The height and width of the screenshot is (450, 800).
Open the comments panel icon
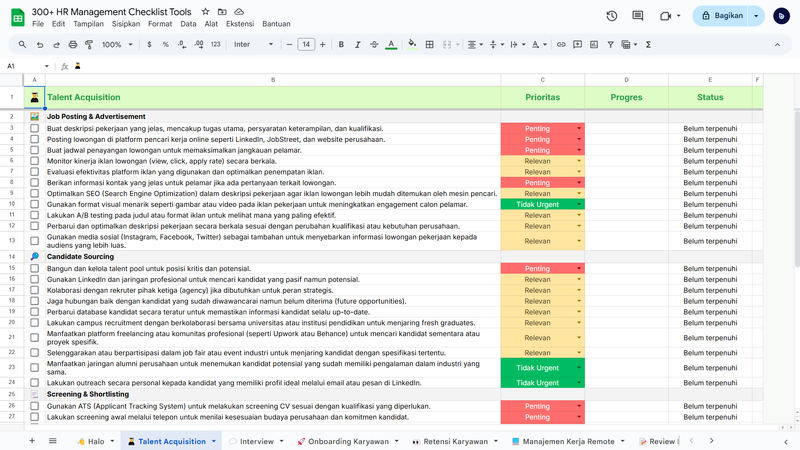tap(638, 16)
